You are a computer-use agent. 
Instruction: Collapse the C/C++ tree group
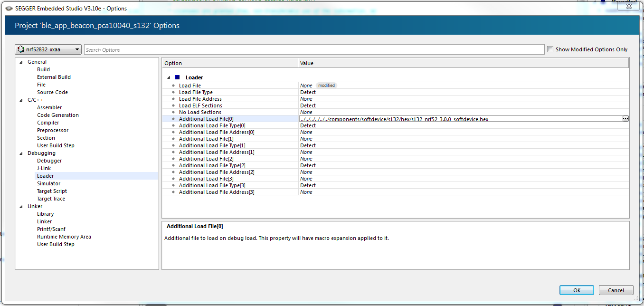tap(21, 100)
